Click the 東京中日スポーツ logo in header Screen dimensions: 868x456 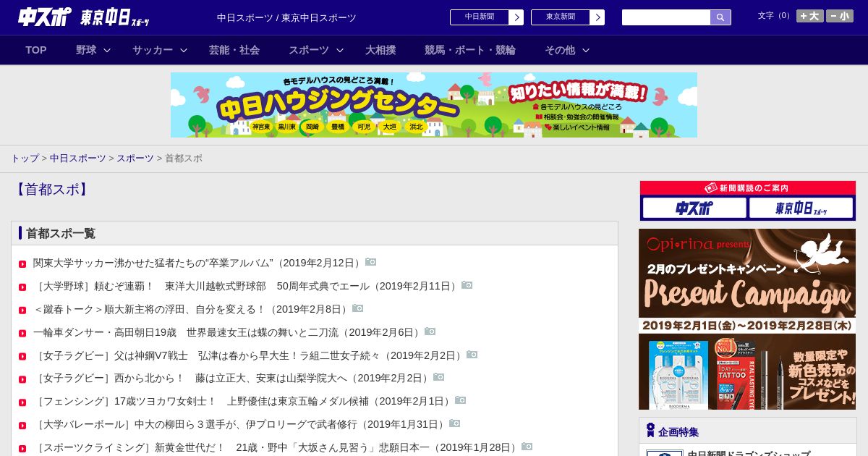point(115,17)
